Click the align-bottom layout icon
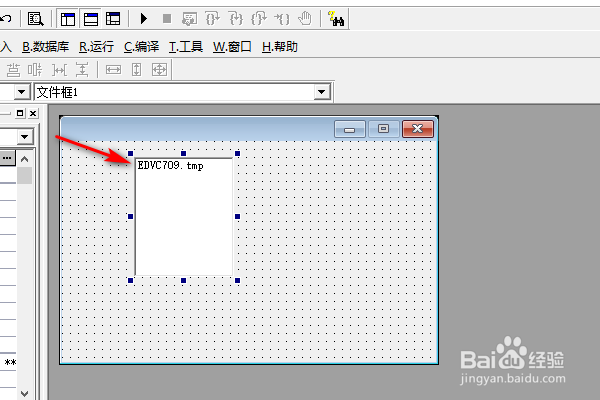Viewport: 600px width, 400px height. pyautogui.click(x=13, y=70)
